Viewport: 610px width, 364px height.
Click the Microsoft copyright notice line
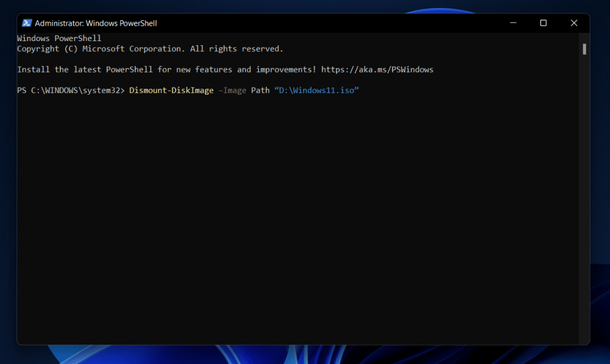point(149,48)
